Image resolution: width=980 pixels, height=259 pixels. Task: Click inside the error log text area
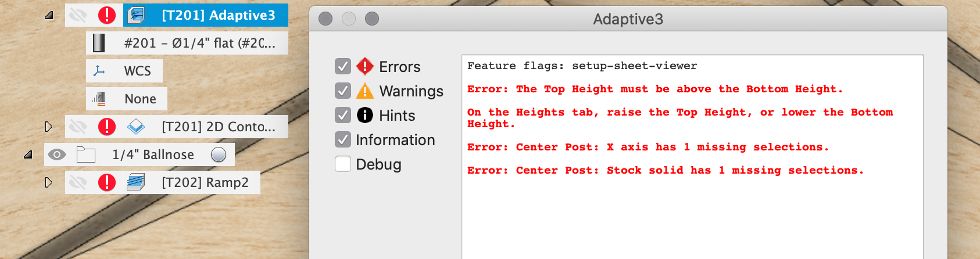(692, 157)
